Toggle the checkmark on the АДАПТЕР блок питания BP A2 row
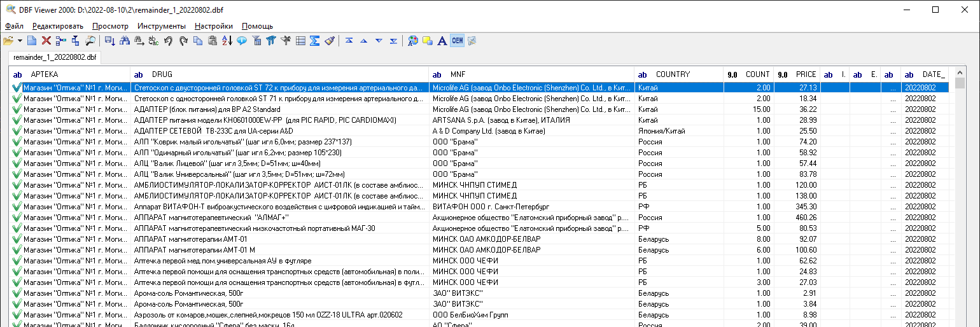 pyautogui.click(x=17, y=109)
